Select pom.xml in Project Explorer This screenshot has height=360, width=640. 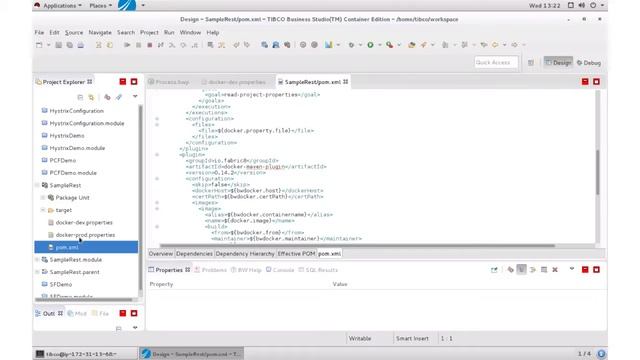click(x=86, y=247)
